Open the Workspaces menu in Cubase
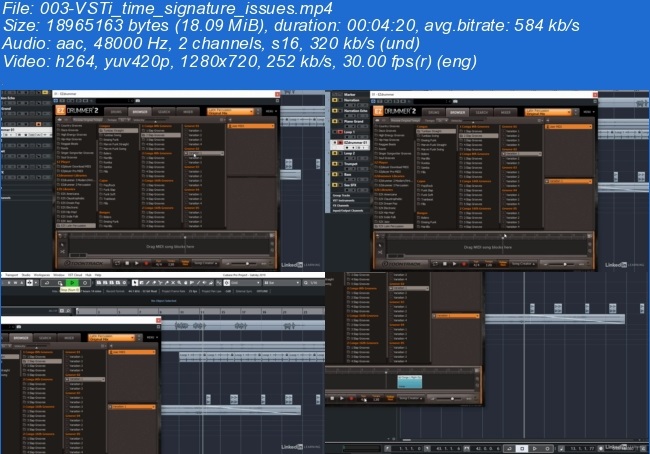 coord(41,275)
